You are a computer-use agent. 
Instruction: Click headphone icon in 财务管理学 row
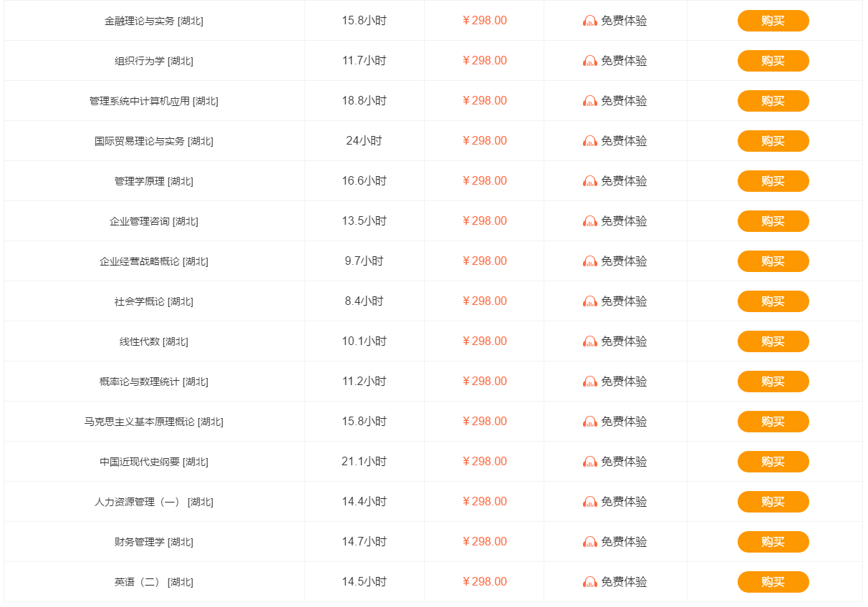click(x=589, y=542)
